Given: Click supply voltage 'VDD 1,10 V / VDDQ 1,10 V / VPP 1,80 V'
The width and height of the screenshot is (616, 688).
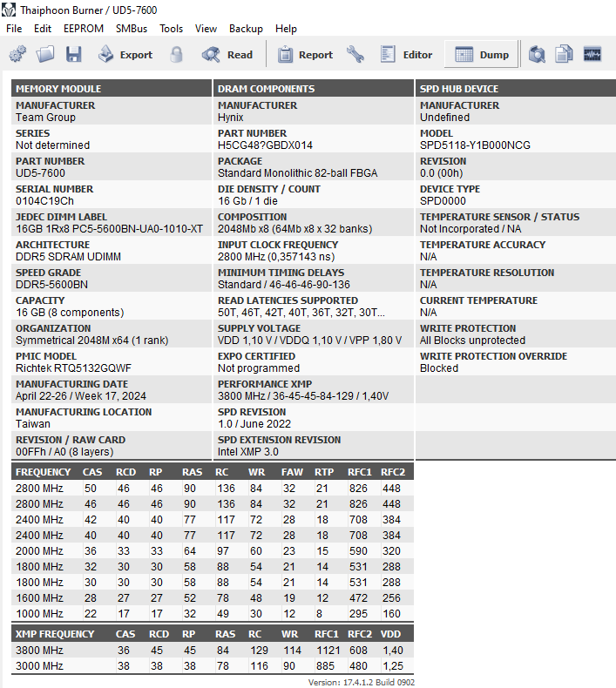Looking at the screenshot, I should [x=309, y=341].
